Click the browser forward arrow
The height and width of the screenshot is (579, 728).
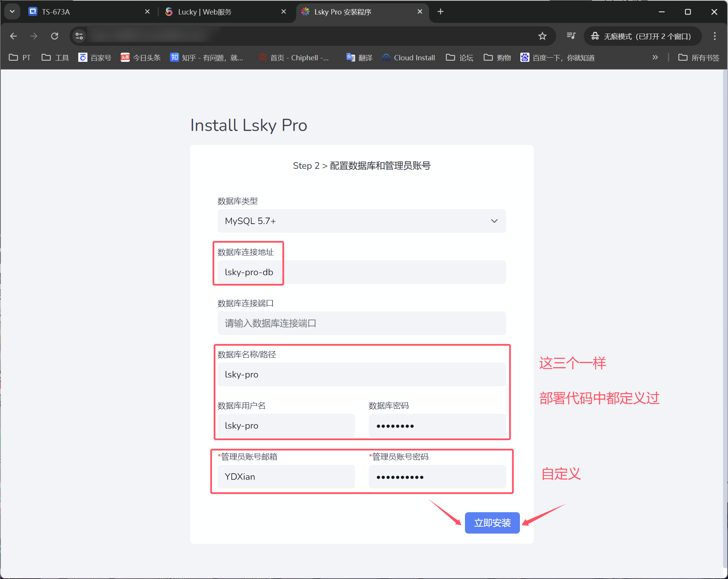tap(34, 36)
